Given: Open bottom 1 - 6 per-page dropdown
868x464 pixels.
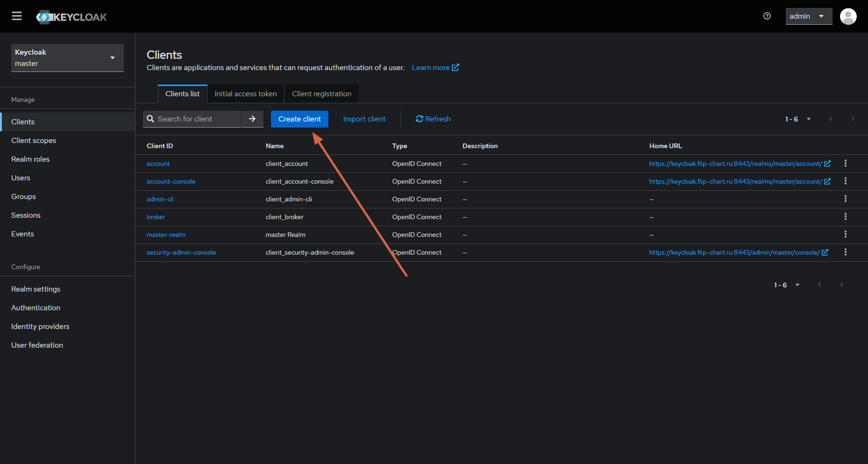Looking at the screenshot, I should coord(786,285).
